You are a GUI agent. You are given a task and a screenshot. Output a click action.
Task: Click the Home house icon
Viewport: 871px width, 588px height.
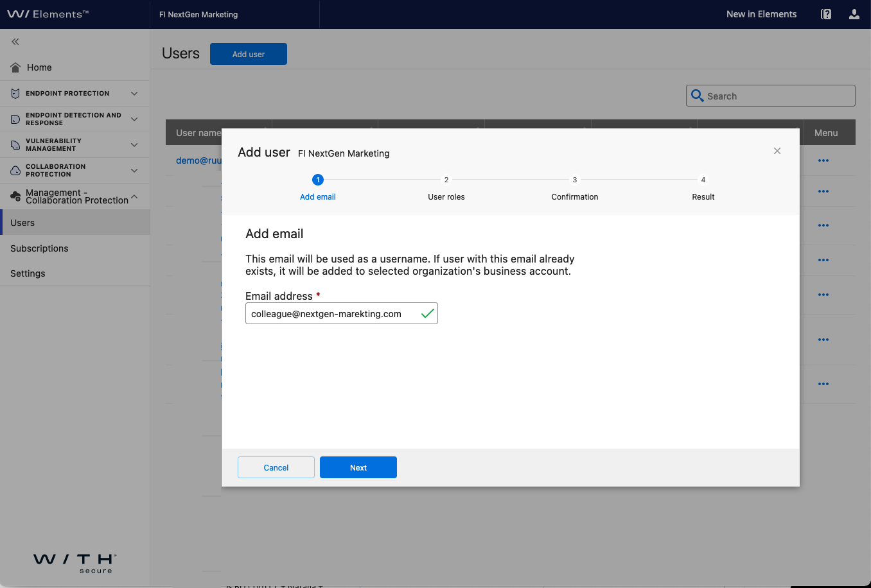(15, 67)
